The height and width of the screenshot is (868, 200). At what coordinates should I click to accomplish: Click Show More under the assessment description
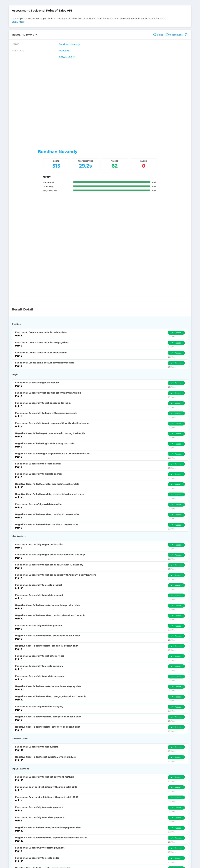click(x=18, y=22)
